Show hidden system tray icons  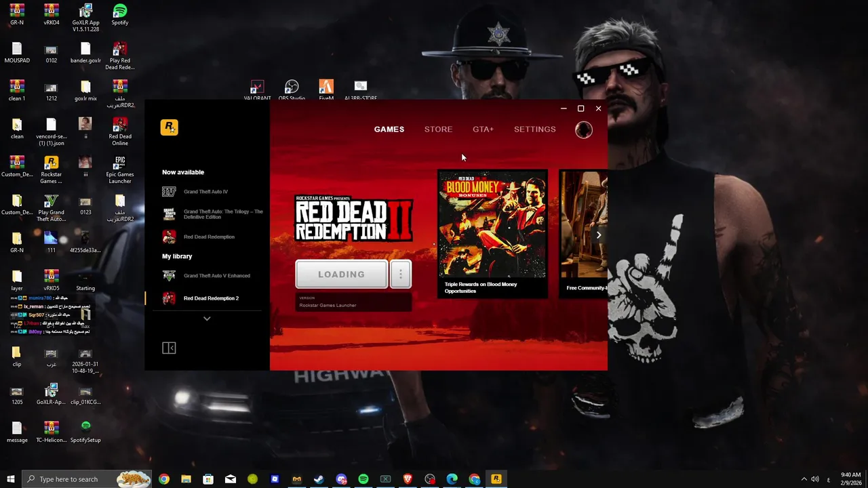804,479
